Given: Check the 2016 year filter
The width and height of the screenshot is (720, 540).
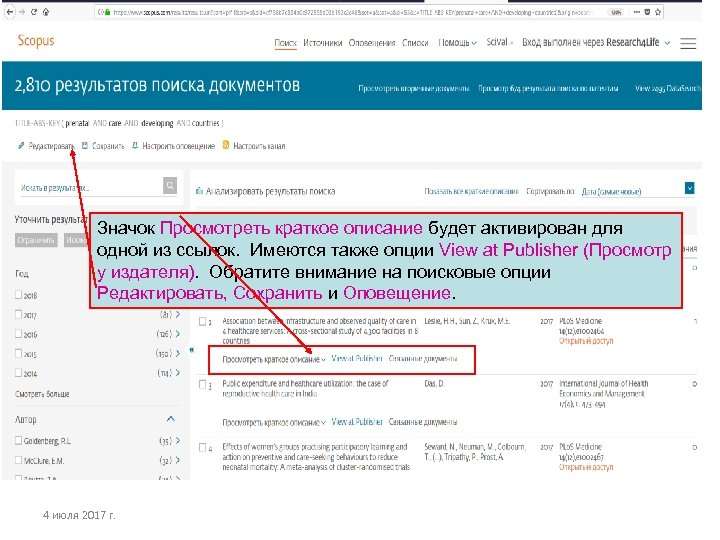Looking at the screenshot, I should tap(18, 334).
